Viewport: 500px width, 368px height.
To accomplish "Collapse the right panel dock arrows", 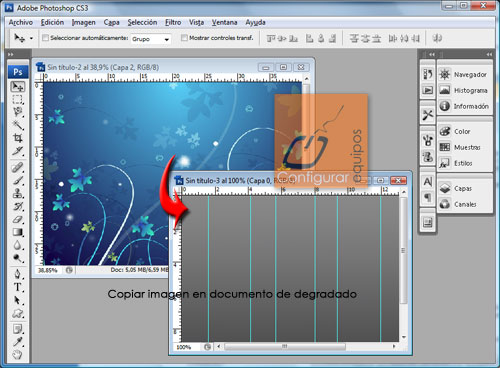I will coord(489,54).
